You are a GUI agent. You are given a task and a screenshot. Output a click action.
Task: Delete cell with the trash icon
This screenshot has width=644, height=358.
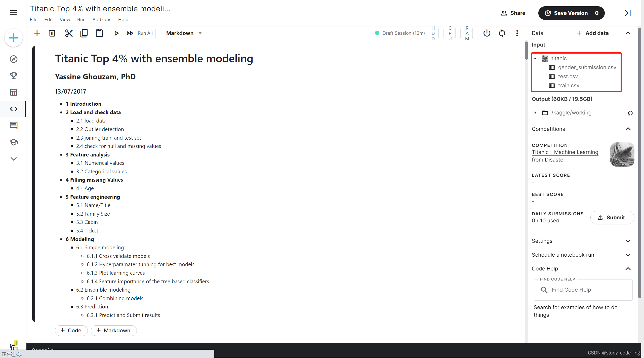point(52,33)
